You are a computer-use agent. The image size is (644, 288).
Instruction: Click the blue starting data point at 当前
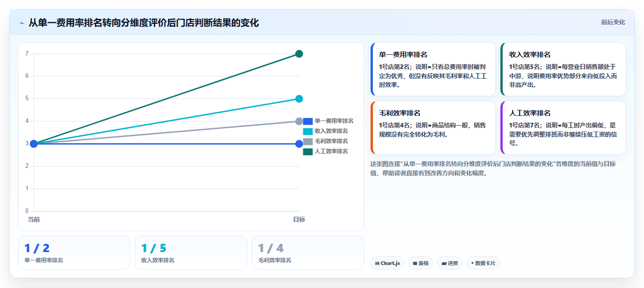coord(34,144)
